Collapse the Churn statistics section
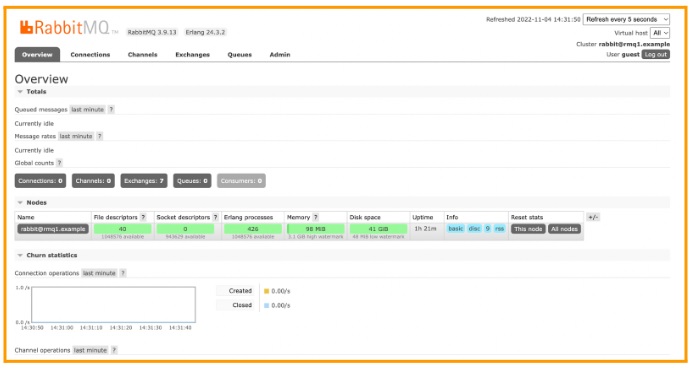 click(x=47, y=255)
